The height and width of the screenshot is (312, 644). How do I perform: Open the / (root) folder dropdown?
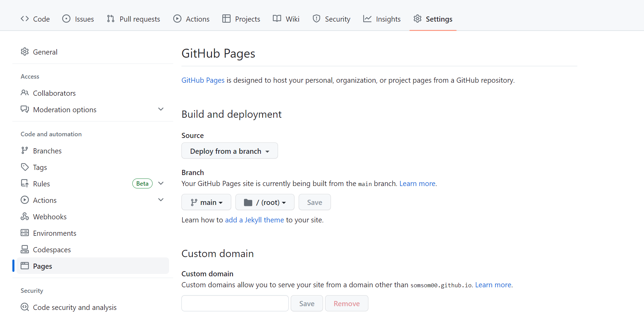click(x=265, y=202)
